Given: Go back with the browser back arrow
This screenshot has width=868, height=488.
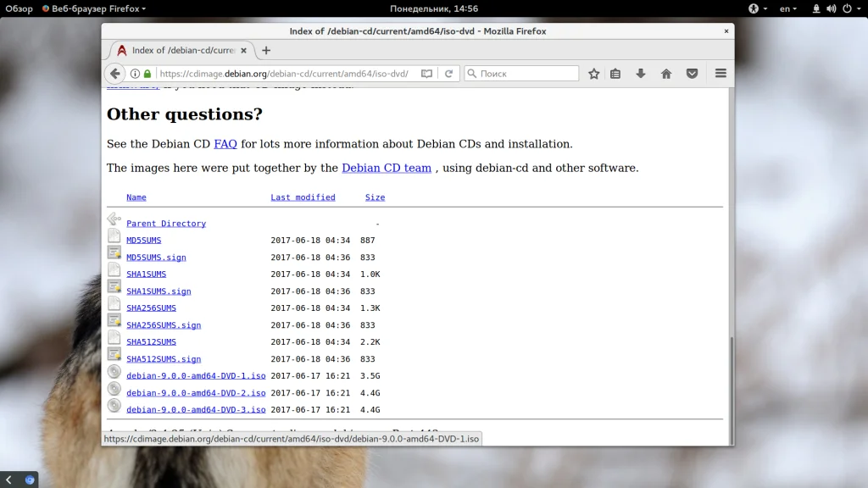Looking at the screenshot, I should point(114,74).
